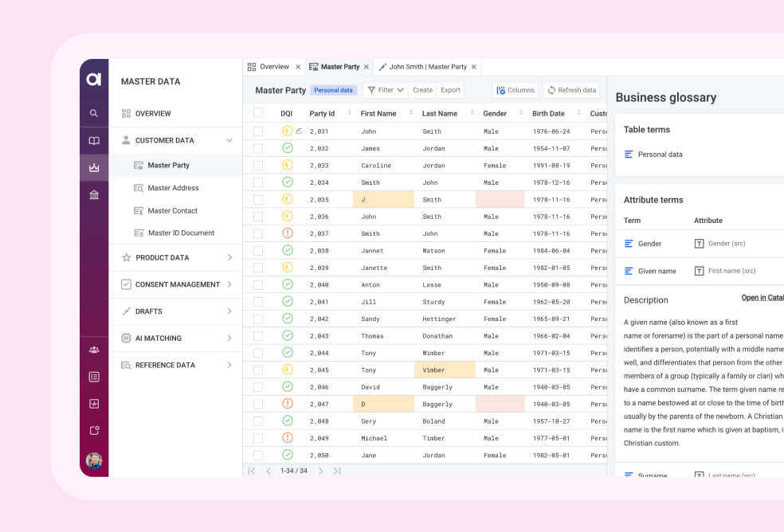The width and height of the screenshot is (784, 532).
Task: Click the highlighted First Name cell 'J'
Action: (x=383, y=200)
